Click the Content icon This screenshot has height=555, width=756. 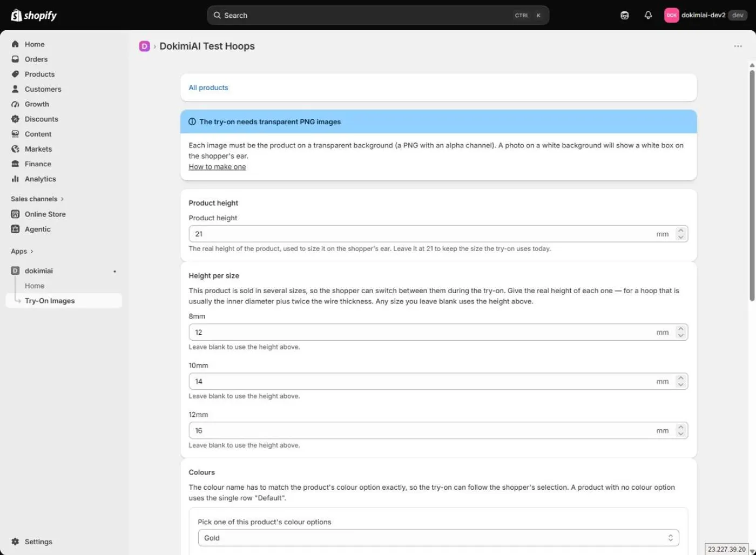coord(15,134)
